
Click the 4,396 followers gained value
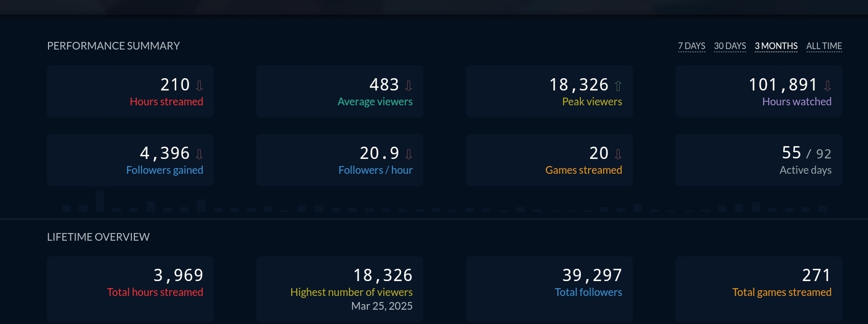[x=165, y=153]
